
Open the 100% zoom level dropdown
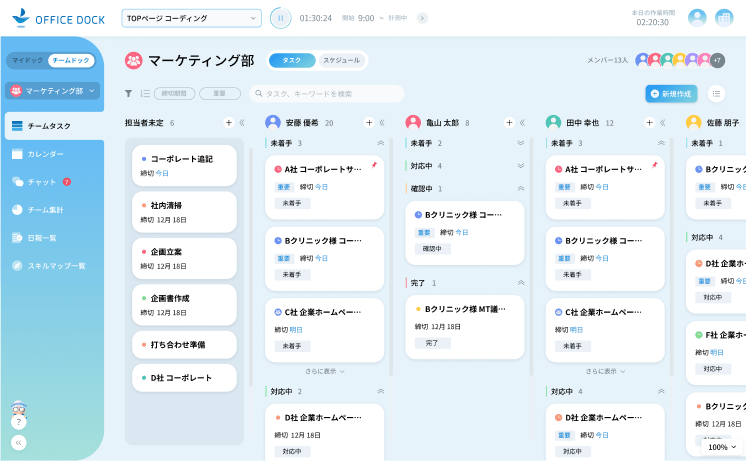click(x=722, y=447)
